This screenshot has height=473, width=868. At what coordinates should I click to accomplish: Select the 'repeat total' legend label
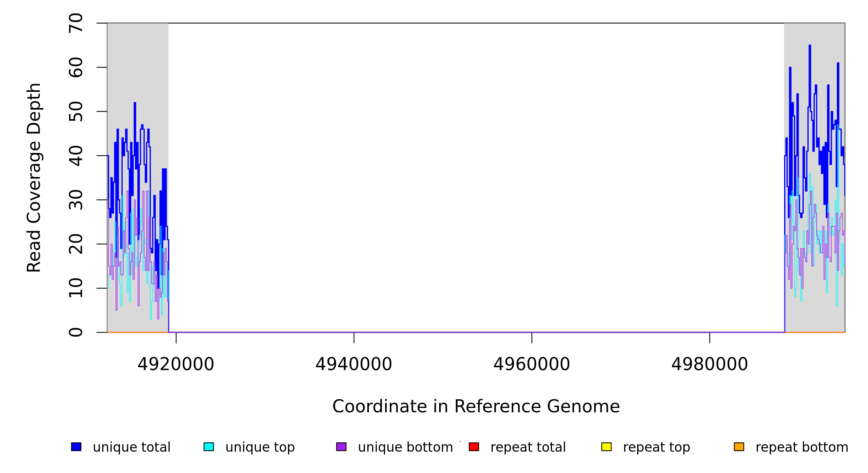(528, 447)
